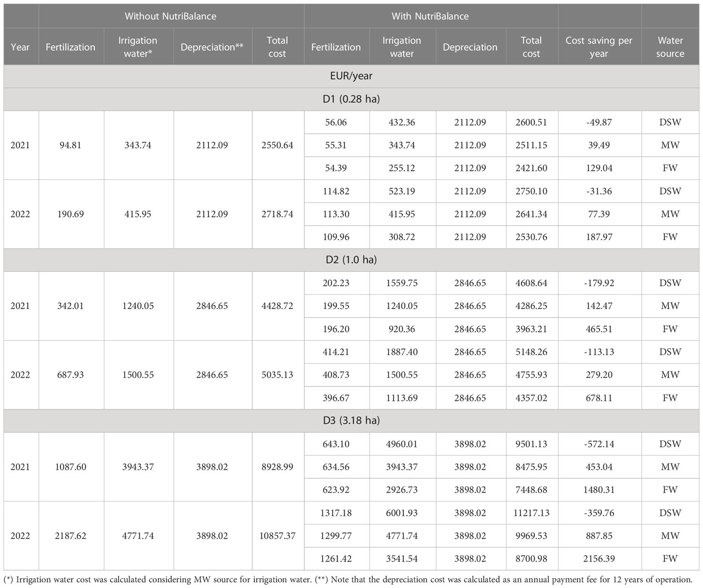Click irrigation water value 3541.54

click(x=402, y=559)
